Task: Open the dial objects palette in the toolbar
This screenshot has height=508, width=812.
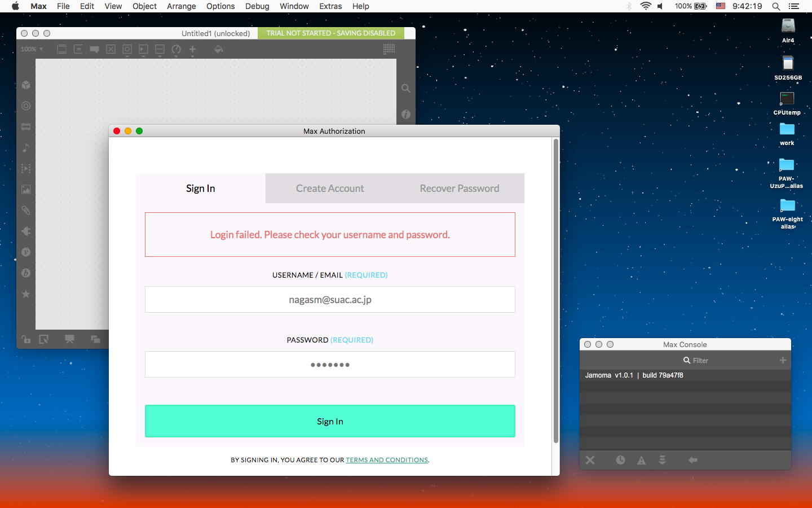Action: pos(176,50)
